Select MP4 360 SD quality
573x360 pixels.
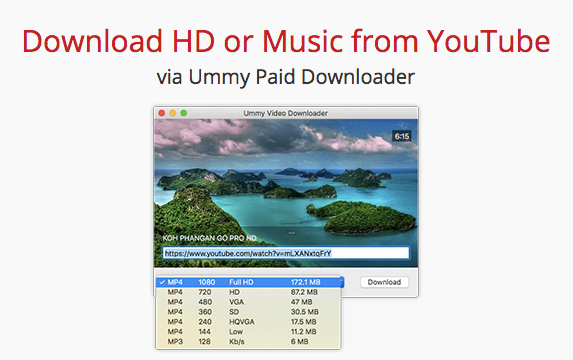click(x=248, y=312)
